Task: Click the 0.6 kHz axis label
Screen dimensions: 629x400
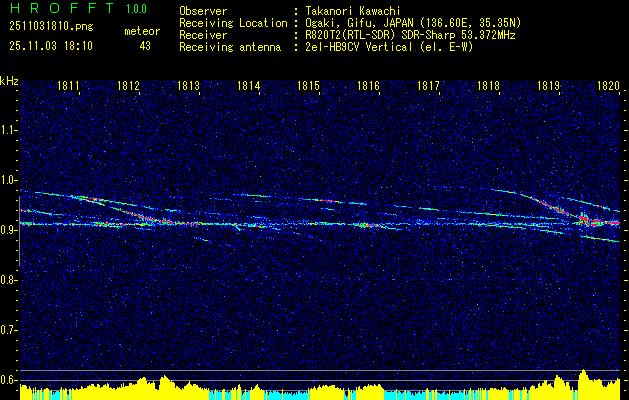Action: click(8, 380)
